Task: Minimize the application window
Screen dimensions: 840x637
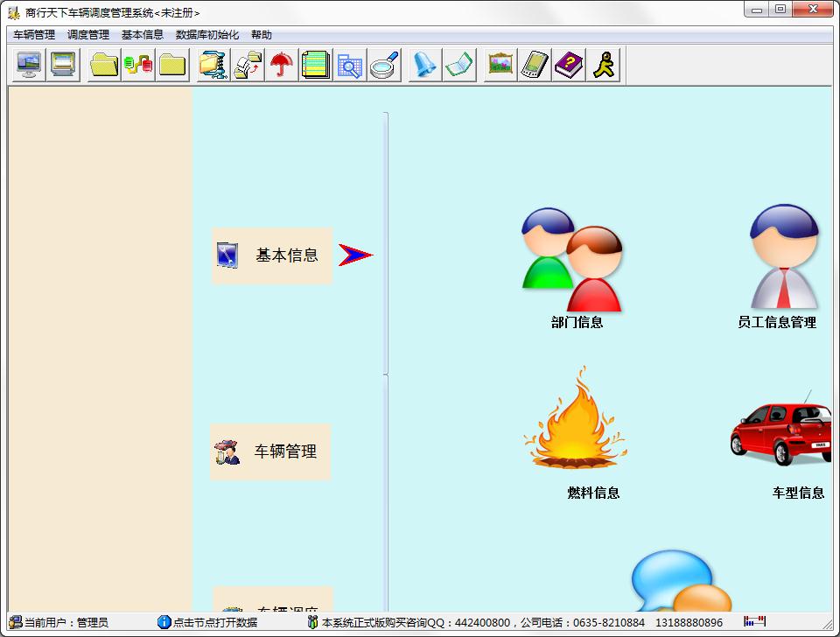Action: [x=756, y=10]
